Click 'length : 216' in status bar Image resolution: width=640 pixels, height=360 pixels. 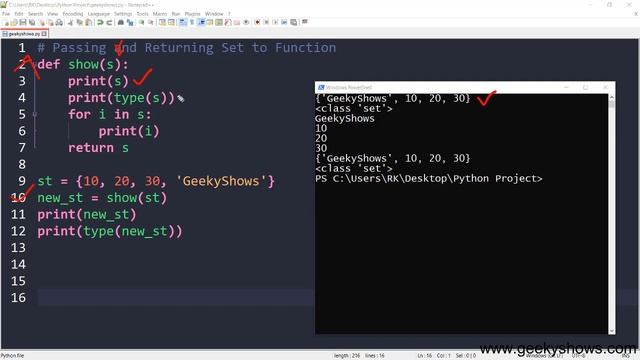(347, 356)
